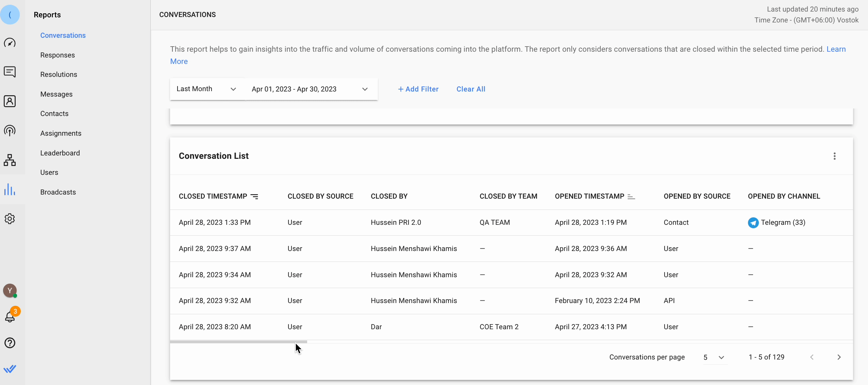
Task: Open the broadcasts antenna icon
Action: click(10, 131)
